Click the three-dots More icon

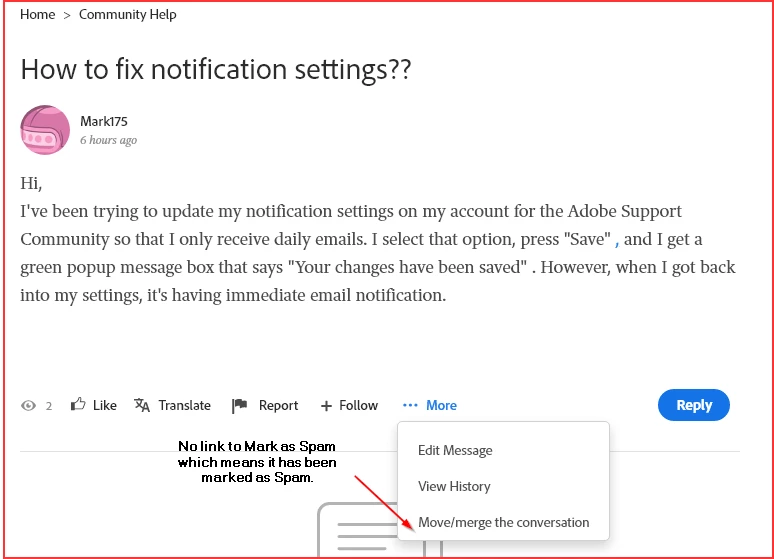click(410, 405)
